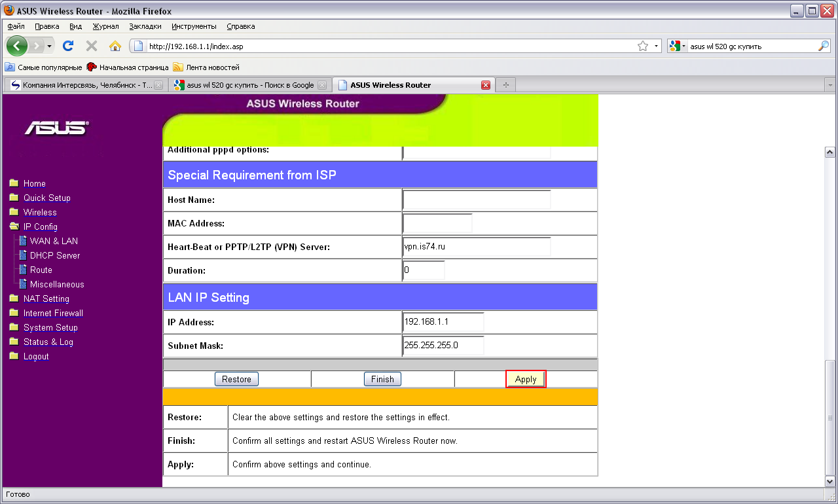Viewport: 838px width, 504px height.
Task: Click the Wireless folder icon
Action: click(14, 212)
